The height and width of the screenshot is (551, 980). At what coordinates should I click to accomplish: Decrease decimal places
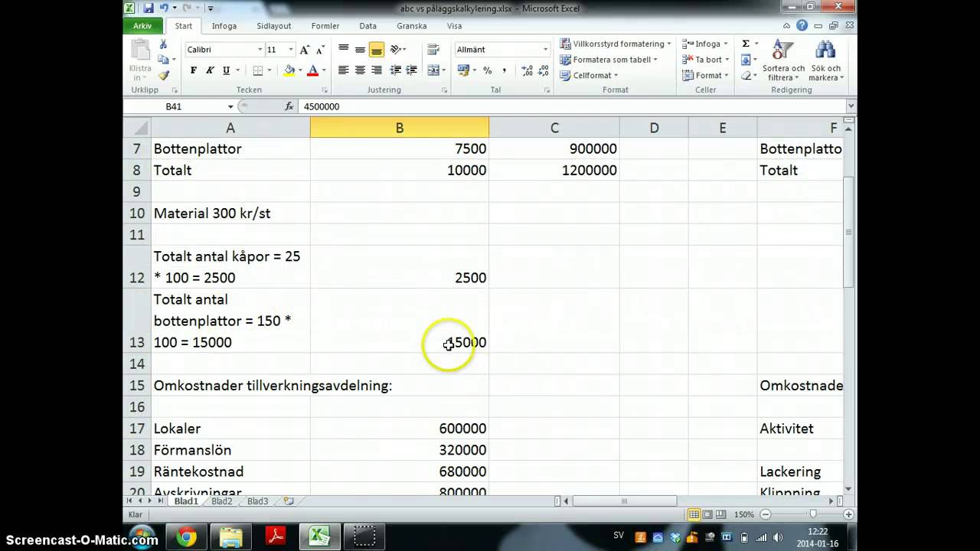coord(543,70)
